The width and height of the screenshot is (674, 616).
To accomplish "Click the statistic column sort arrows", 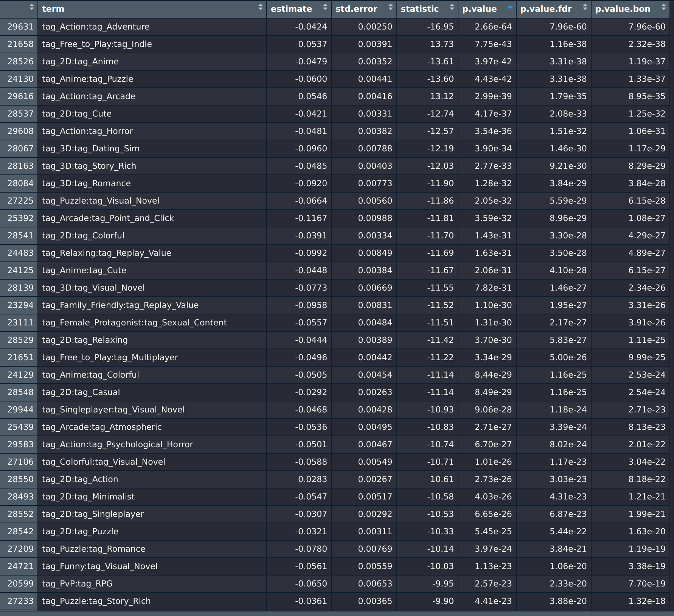I will 452,7.
